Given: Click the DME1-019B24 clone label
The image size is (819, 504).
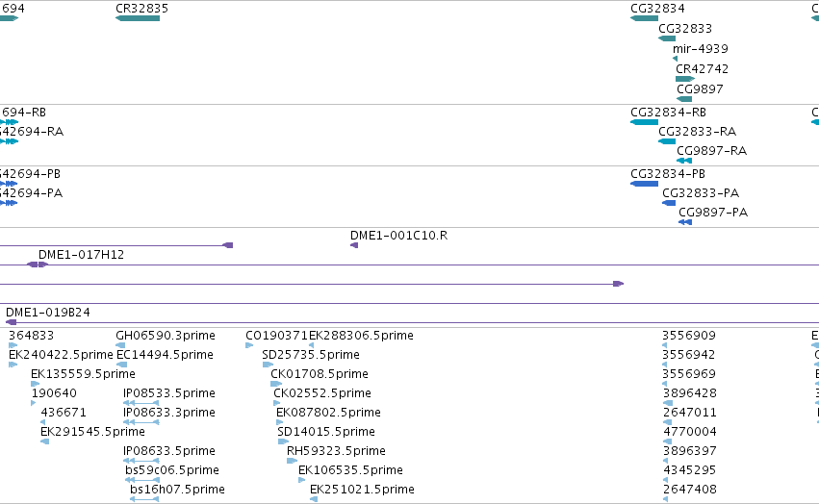Looking at the screenshot, I should pyautogui.click(x=47, y=313).
